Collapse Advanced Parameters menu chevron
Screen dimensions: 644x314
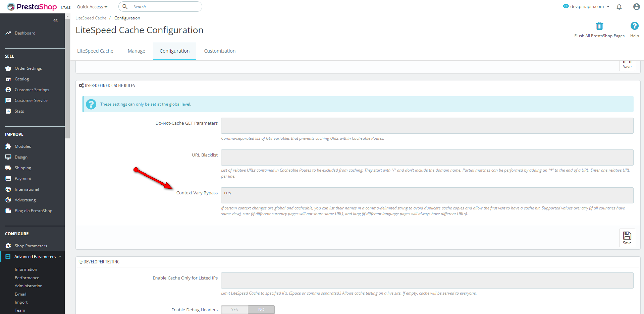click(x=60, y=257)
